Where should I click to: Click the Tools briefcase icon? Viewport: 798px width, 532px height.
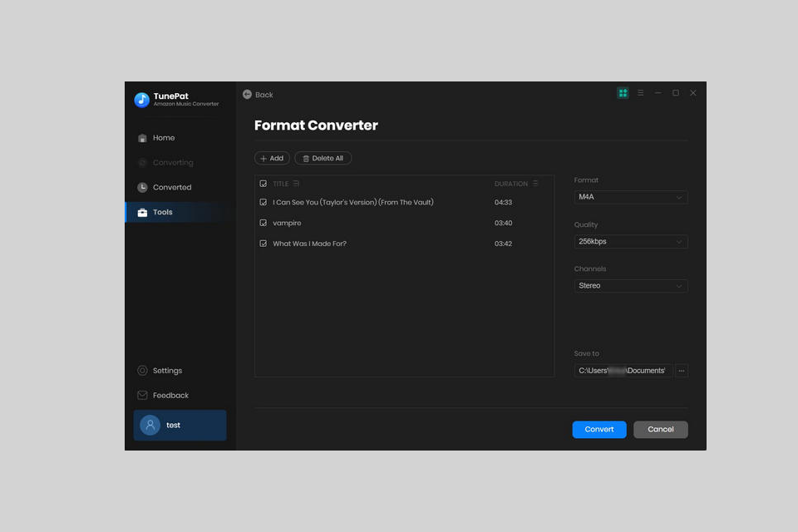click(142, 212)
